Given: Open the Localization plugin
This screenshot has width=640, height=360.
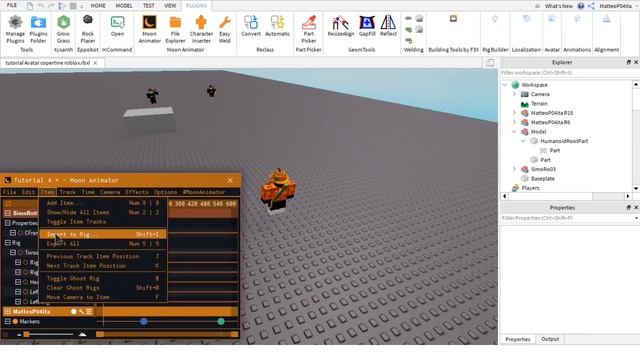Looking at the screenshot, I should 527,18.
